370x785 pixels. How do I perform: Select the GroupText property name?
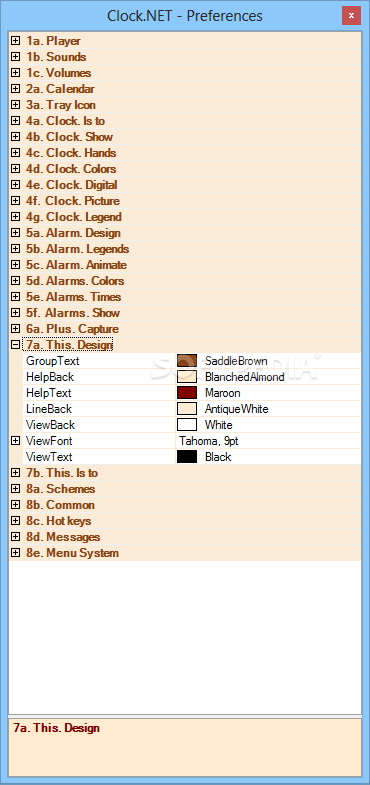(53, 361)
